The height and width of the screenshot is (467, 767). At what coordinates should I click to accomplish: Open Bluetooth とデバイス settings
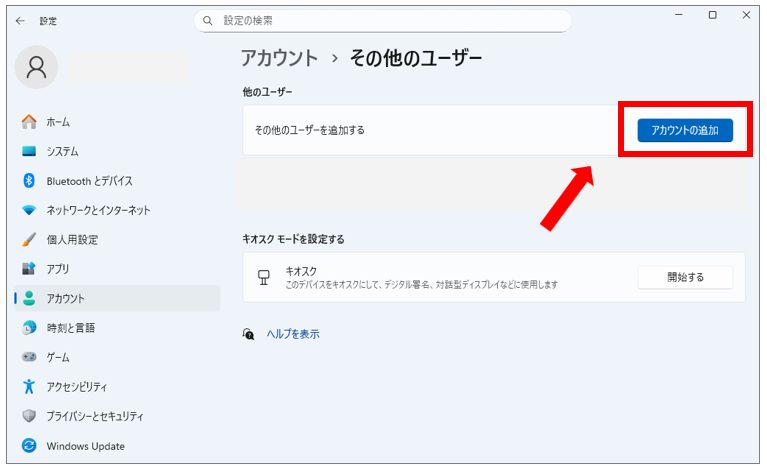coord(117,181)
